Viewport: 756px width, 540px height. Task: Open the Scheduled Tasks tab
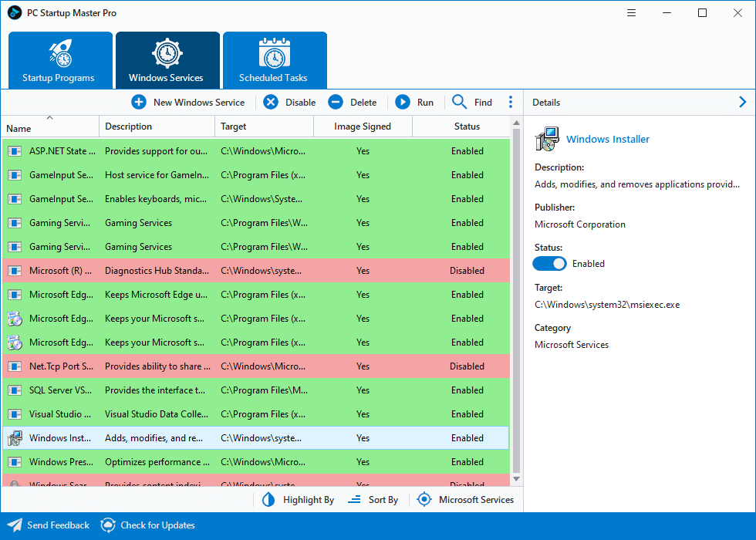pyautogui.click(x=275, y=60)
